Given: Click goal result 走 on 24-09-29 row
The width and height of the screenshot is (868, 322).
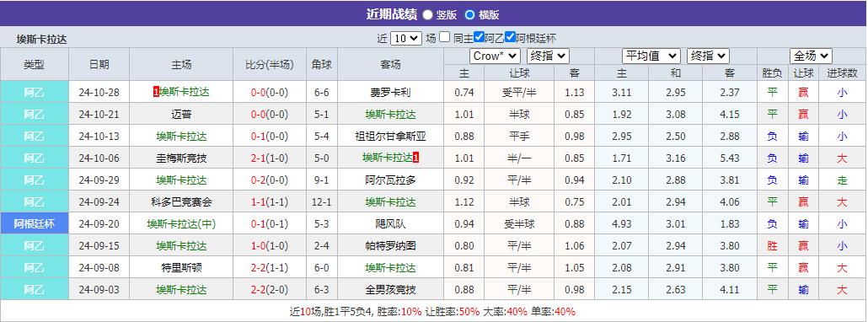Looking at the screenshot, I should point(842,180).
